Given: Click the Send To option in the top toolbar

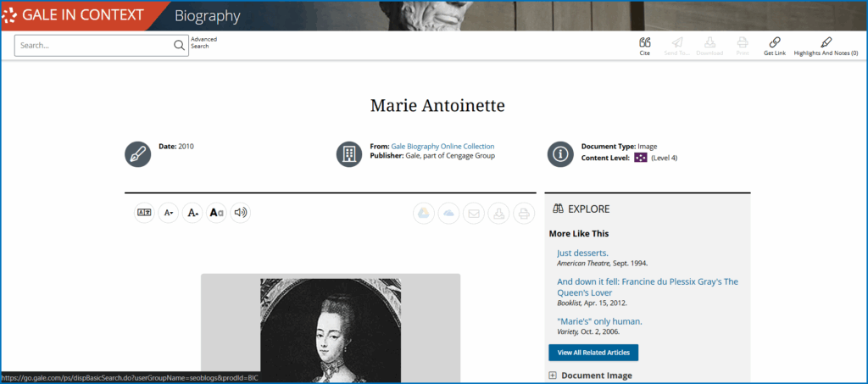Looking at the screenshot, I should [x=676, y=46].
